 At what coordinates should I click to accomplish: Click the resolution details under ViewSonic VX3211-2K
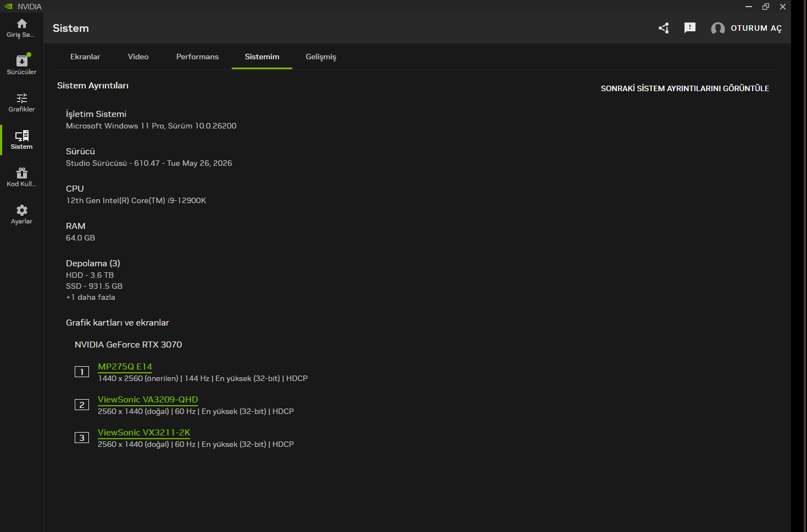click(196, 444)
